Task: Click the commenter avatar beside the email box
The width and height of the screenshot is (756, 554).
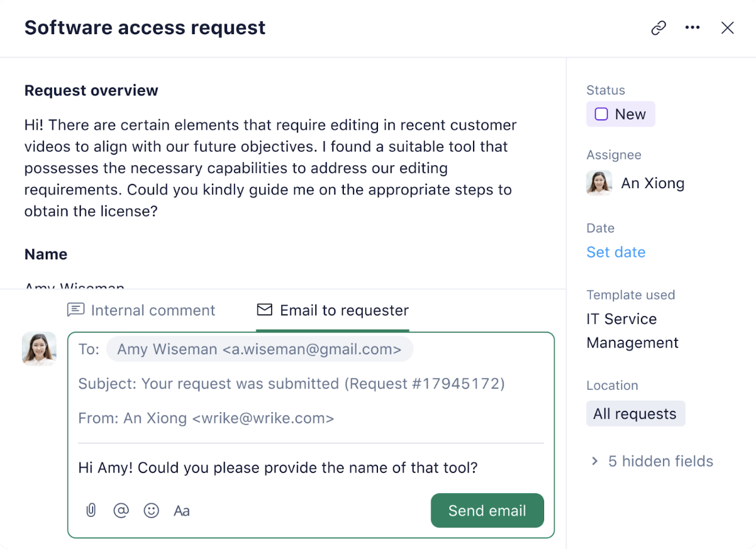Action: pos(39,349)
